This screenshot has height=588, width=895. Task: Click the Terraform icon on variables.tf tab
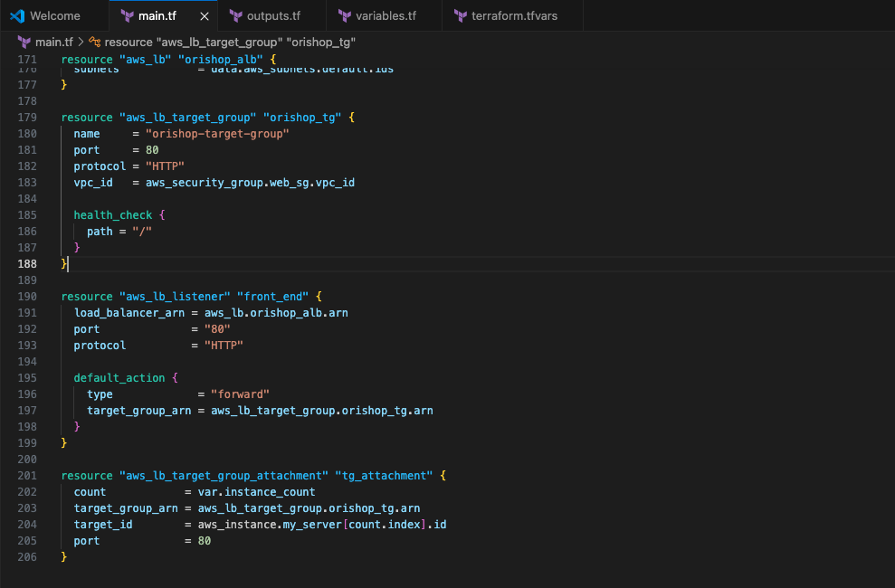pyautogui.click(x=344, y=16)
